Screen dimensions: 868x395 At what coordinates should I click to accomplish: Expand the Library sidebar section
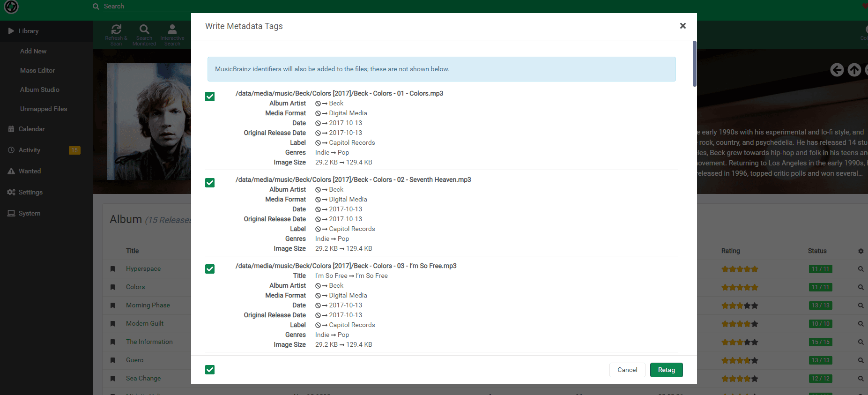point(28,31)
